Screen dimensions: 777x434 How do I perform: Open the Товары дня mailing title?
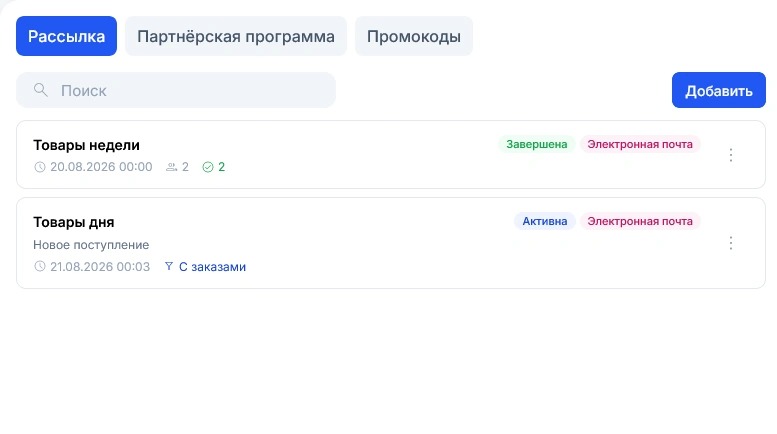point(73,222)
